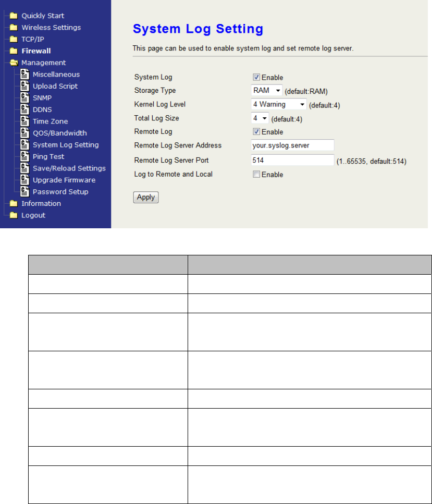Open the Storage Type dropdown
Image resolution: width=432 pixels, height=504 pixels.
(266, 90)
